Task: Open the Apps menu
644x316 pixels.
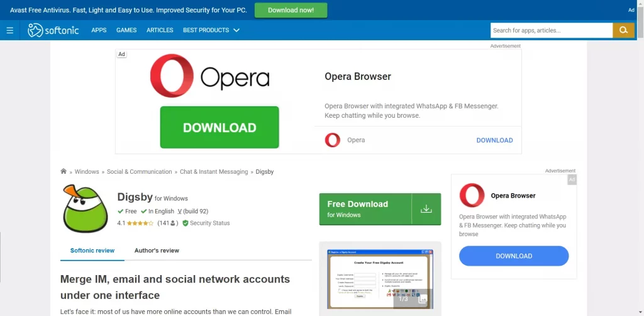Action: pos(99,30)
